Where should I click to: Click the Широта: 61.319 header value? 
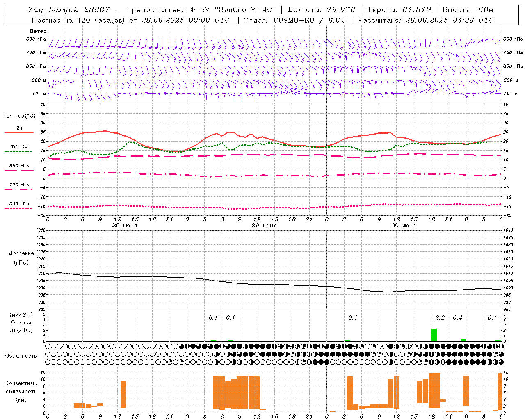[399, 10]
